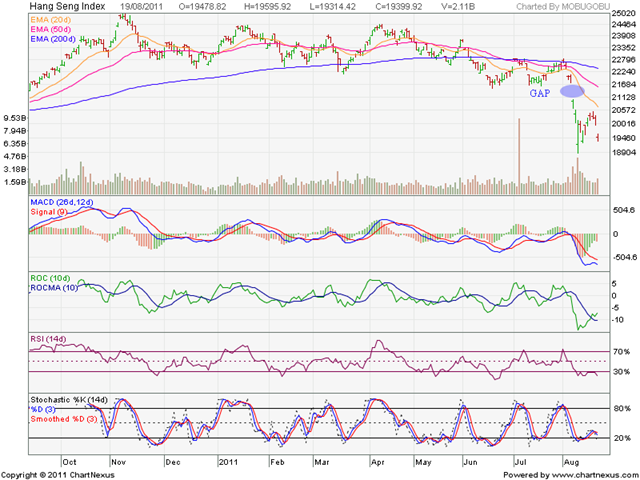Select the Smoothed %D (3) legend label

point(64,419)
